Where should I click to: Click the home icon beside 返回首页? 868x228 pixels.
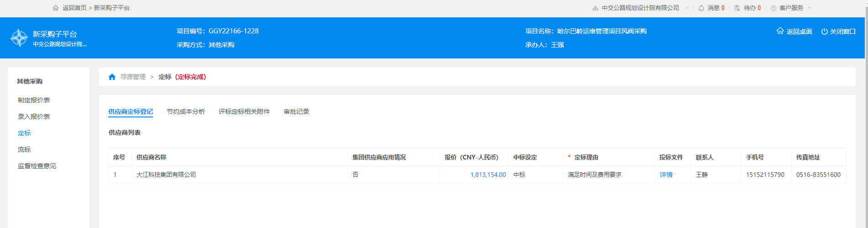tap(56, 8)
